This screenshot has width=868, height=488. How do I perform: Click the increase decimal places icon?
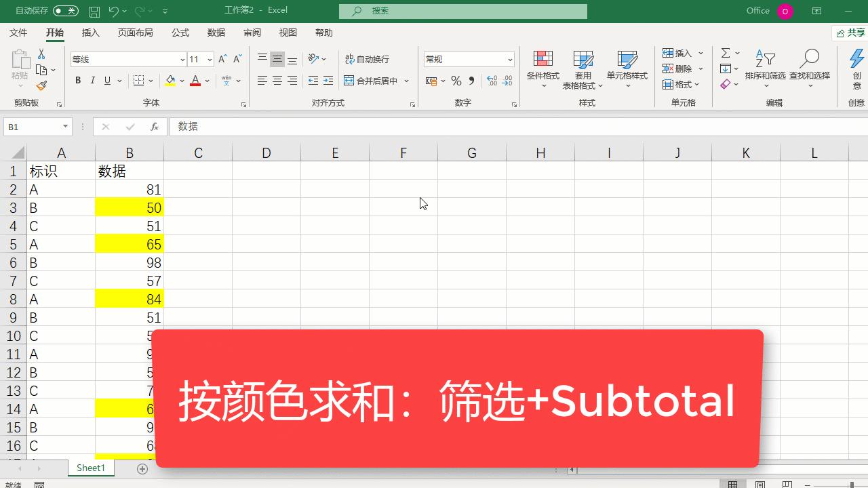(x=491, y=81)
